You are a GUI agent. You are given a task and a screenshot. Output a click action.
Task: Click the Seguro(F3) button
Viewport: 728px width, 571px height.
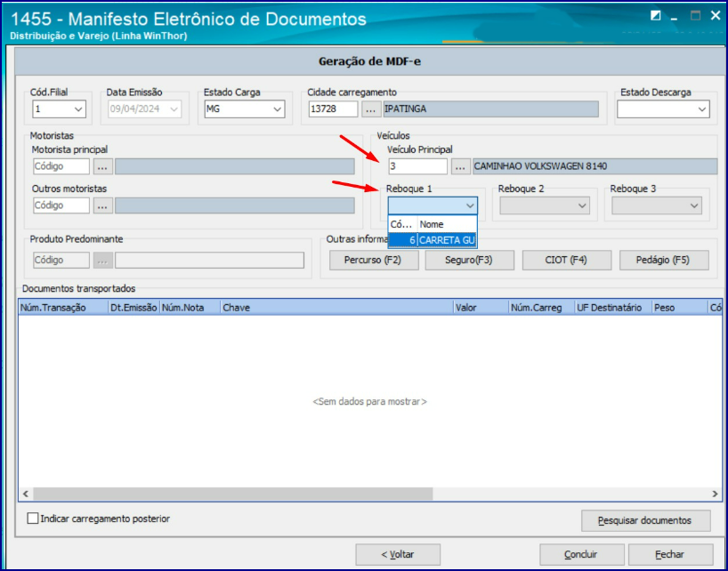(469, 261)
